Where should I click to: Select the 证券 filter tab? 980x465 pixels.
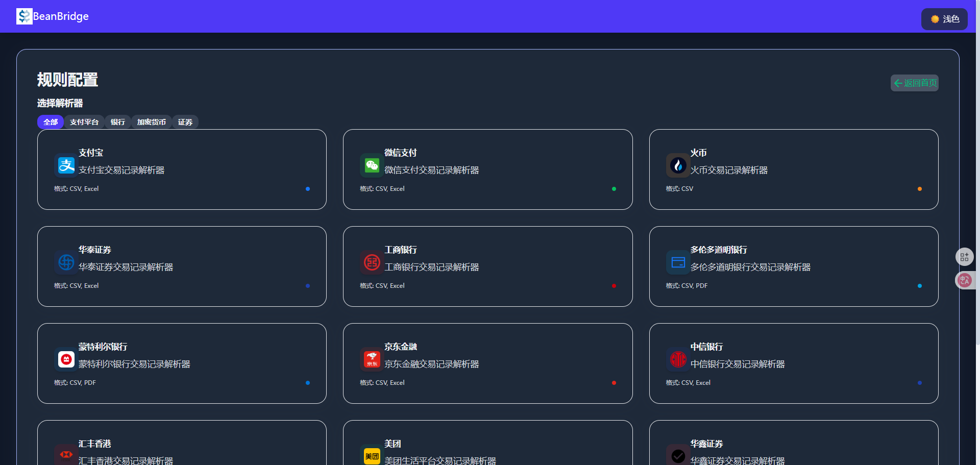click(185, 122)
